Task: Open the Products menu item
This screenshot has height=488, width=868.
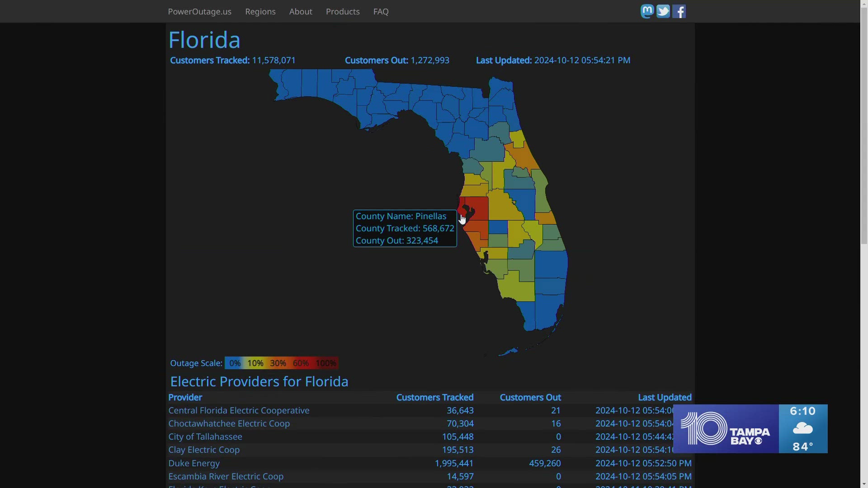Action: tap(343, 12)
